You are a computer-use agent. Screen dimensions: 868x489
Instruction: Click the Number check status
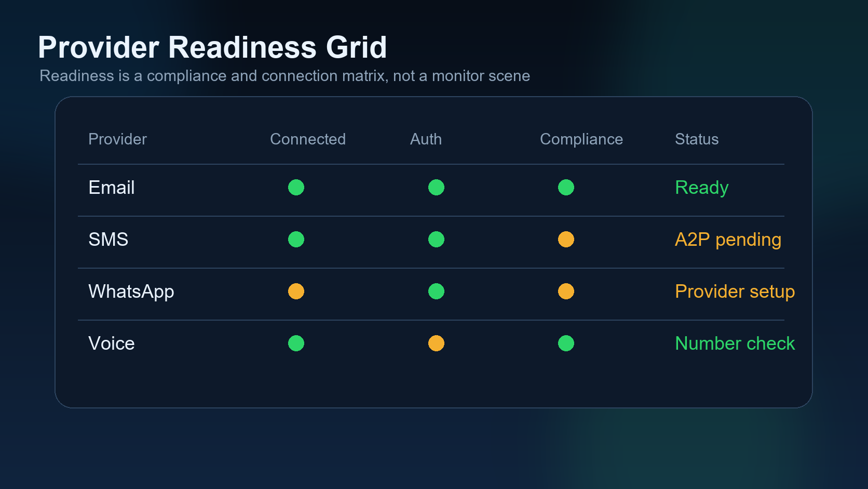tap(735, 343)
